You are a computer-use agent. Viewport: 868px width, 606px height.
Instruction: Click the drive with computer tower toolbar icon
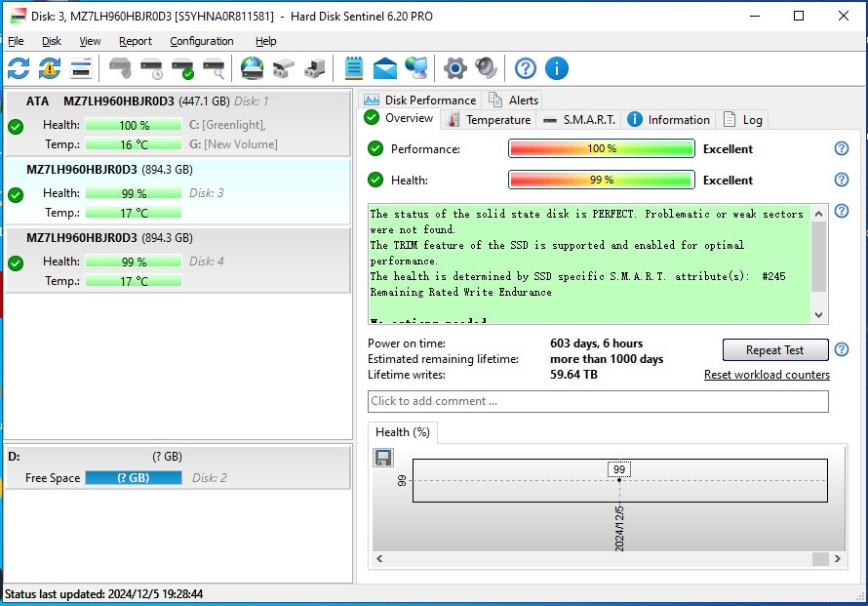(314, 68)
